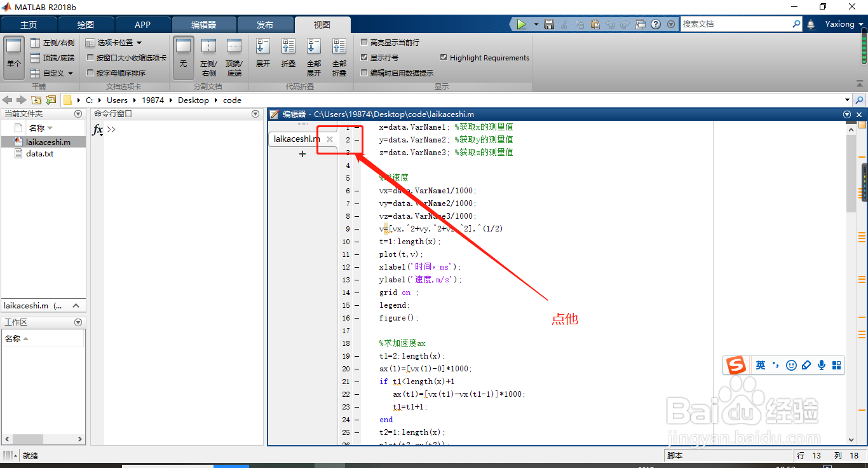The width and height of the screenshot is (868, 468).
Task: Split the document 左侧/右侧
Action: tap(208, 57)
